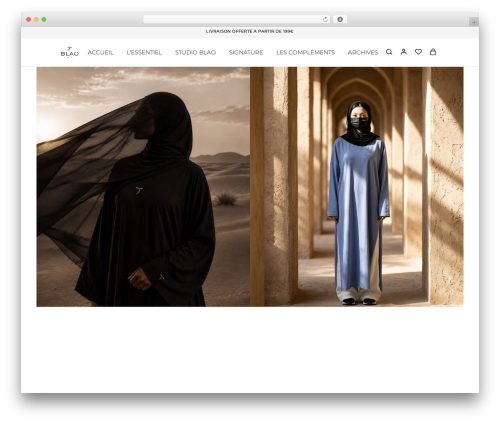Open ARCHIVES menu item
Viewport: 500px width, 423px height.
(x=363, y=52)
